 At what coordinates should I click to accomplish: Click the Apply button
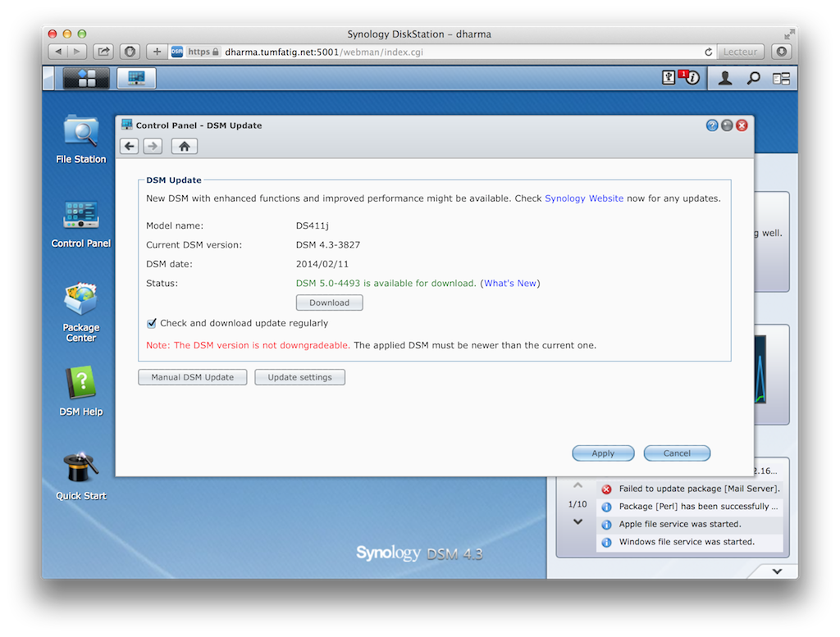pyautogui.click(x=603, y=453)
